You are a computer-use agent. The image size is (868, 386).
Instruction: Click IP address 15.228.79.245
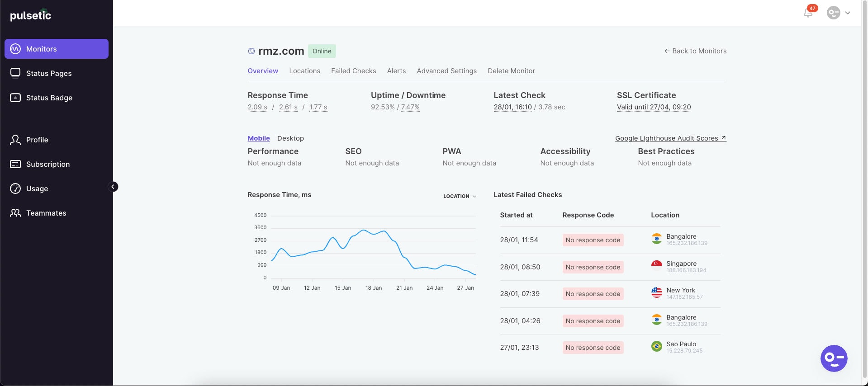coord(684,351)
